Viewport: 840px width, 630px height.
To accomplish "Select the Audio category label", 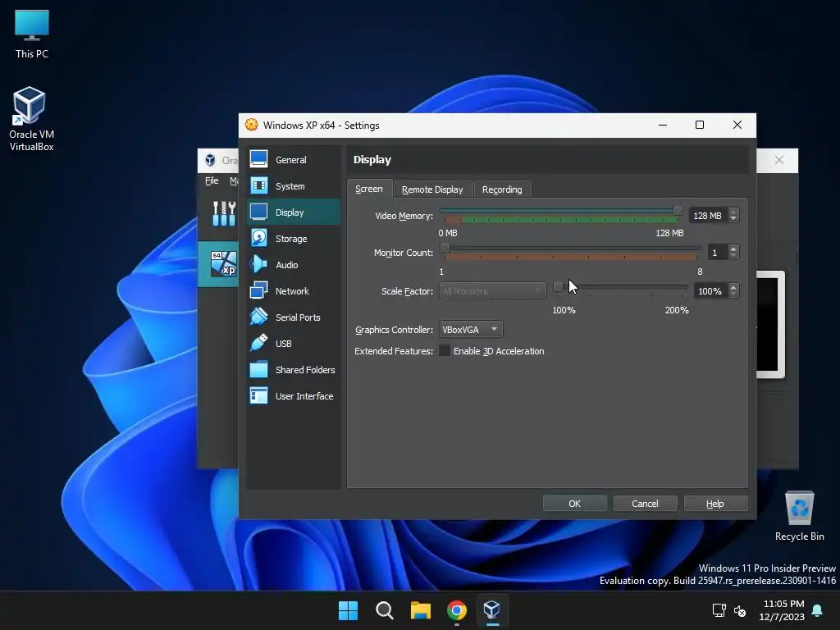I will coord(287,265).
